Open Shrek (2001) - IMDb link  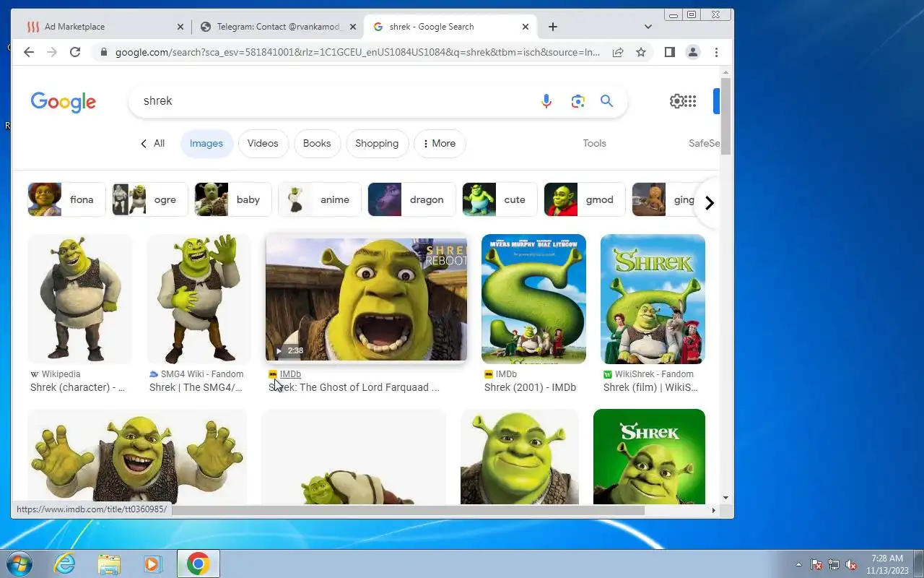point(530,387)
